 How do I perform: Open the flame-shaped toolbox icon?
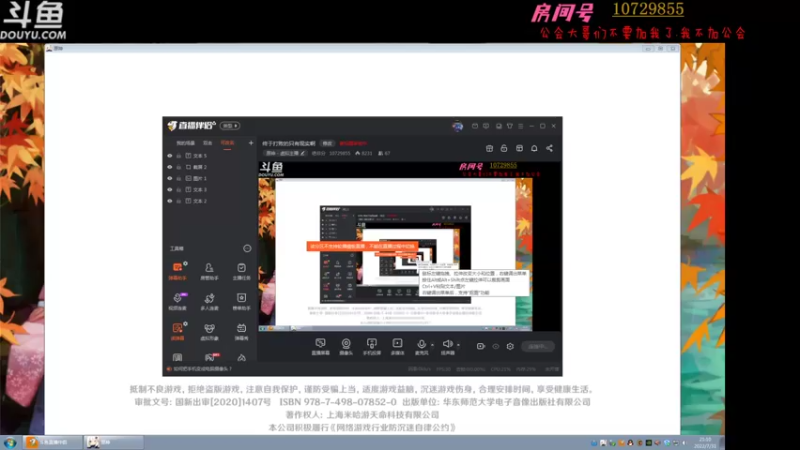coord(241,357)
